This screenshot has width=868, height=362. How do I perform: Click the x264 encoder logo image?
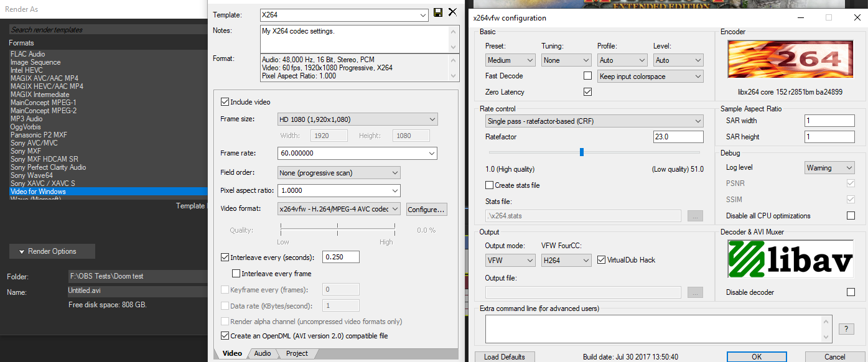(790, 59)
